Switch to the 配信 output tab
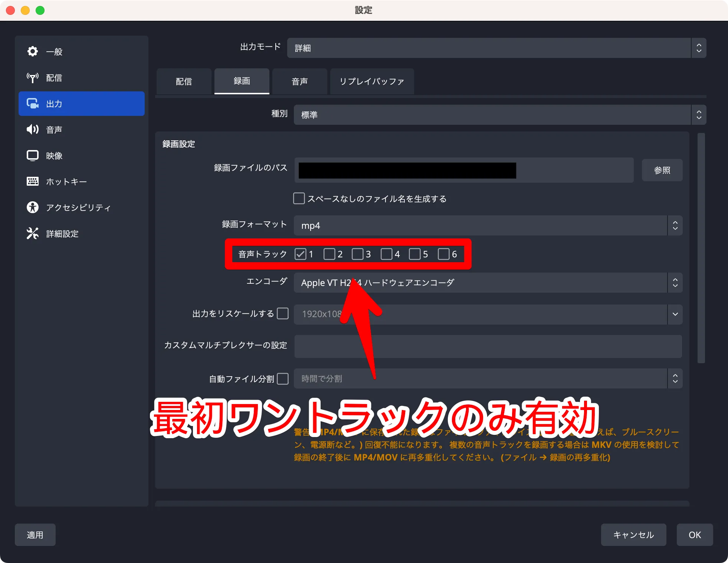This screenshot has height=563, width=728. (184, 81)
